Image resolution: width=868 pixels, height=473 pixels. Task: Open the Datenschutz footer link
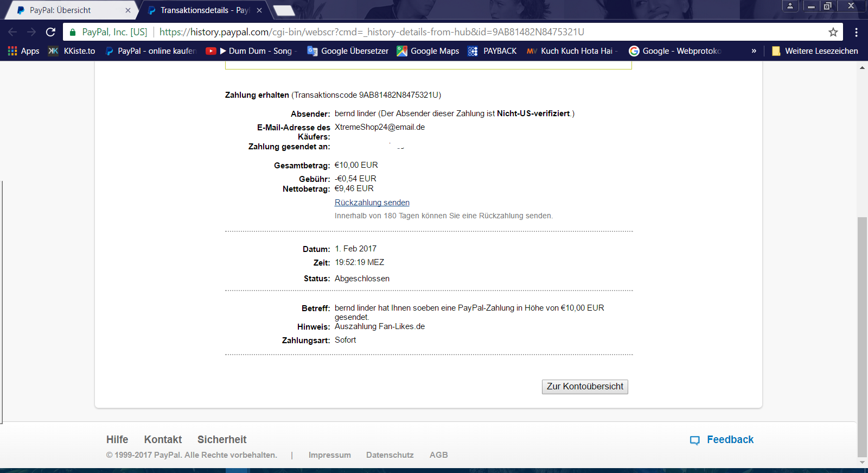[390, 455]
